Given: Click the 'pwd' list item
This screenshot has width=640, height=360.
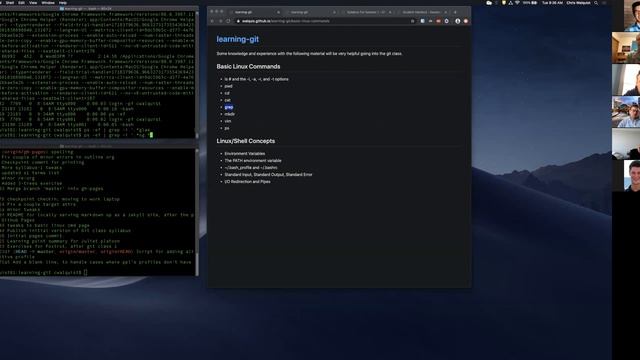Looking at the screenshot, I should [228, 86].
